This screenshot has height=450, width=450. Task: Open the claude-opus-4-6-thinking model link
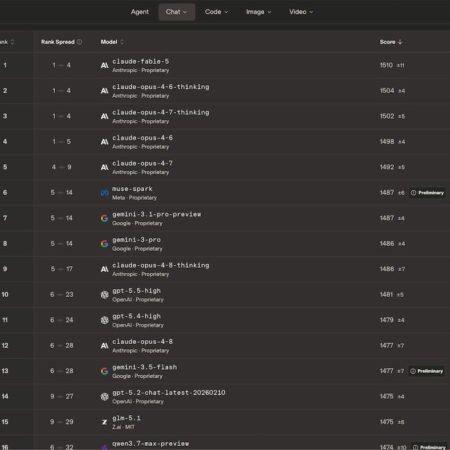pos(161,87)
